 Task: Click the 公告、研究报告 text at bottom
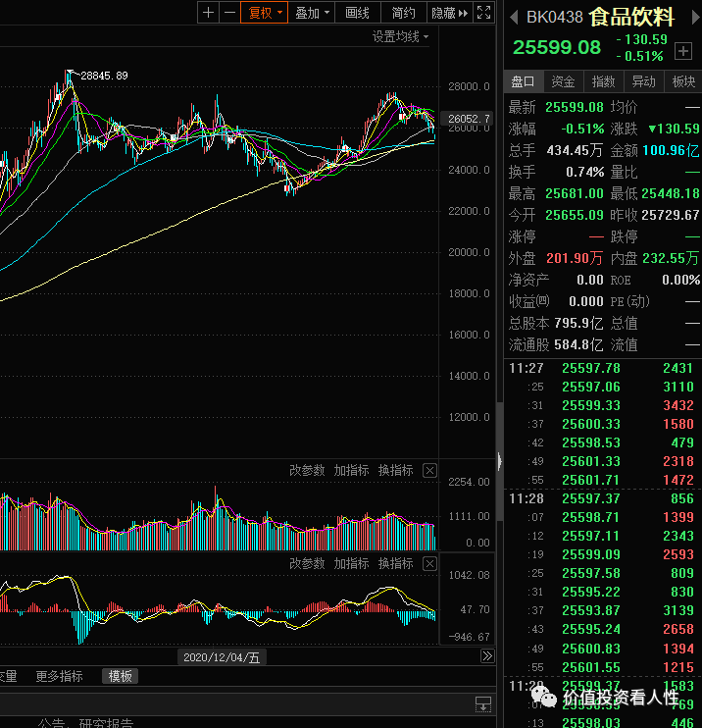tap(86, 723)
